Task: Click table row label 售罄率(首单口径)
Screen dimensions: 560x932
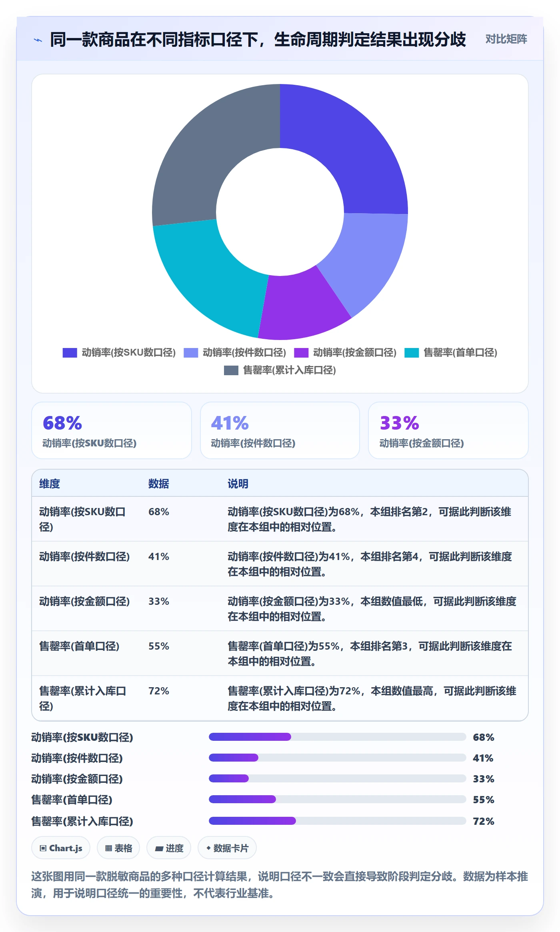Action: [x=79, y=646]
